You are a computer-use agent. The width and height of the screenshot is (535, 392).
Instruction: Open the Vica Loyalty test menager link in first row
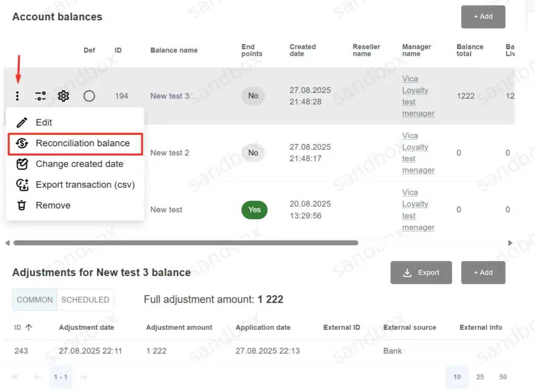pos(418,96)
